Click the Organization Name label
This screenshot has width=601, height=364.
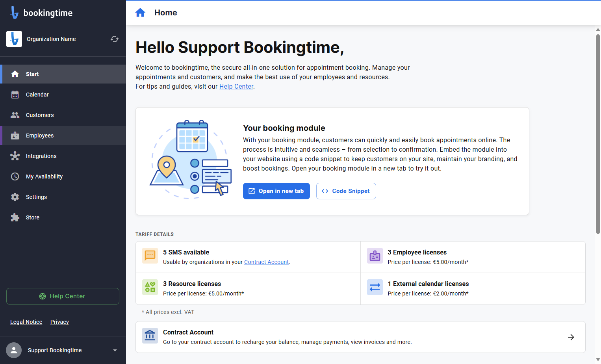[x=51, y=39]
